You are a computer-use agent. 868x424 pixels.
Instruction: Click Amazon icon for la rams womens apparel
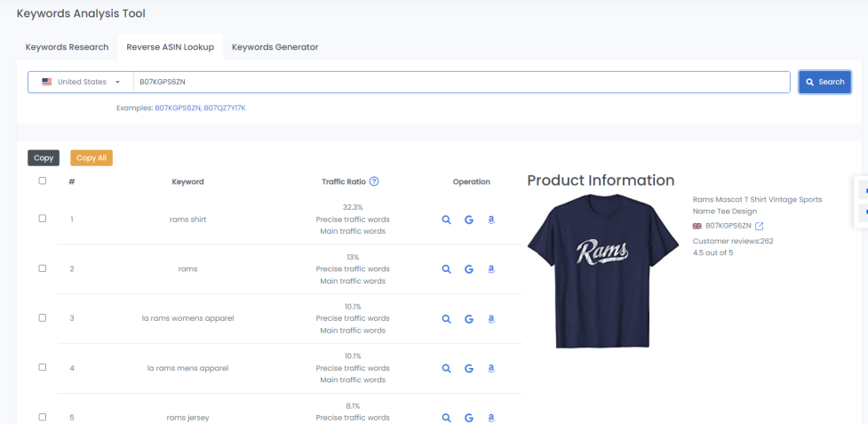491,319
